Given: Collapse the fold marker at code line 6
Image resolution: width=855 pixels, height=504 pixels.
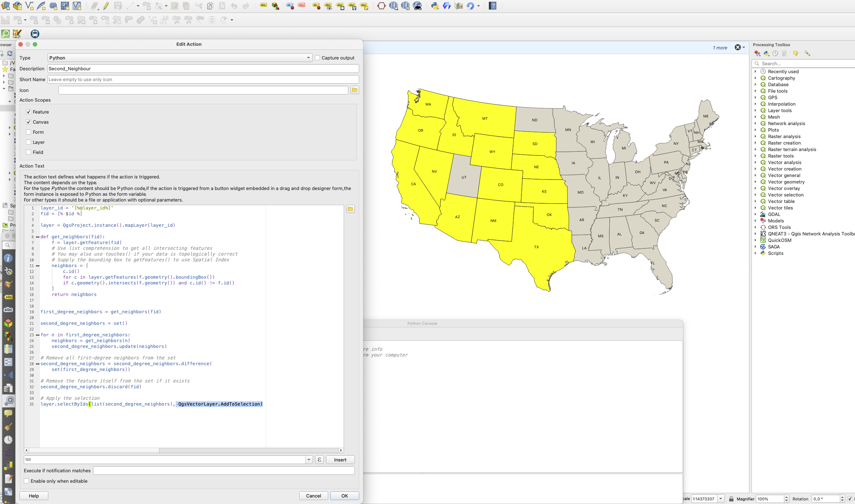Looking at the screenshot, I should [38, 237].
